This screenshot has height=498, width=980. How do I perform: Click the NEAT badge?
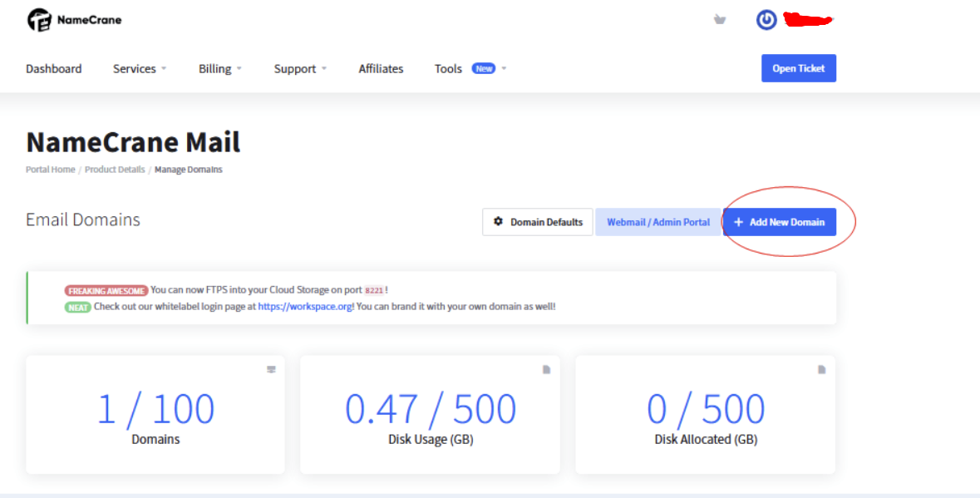[x=78, y=307]
